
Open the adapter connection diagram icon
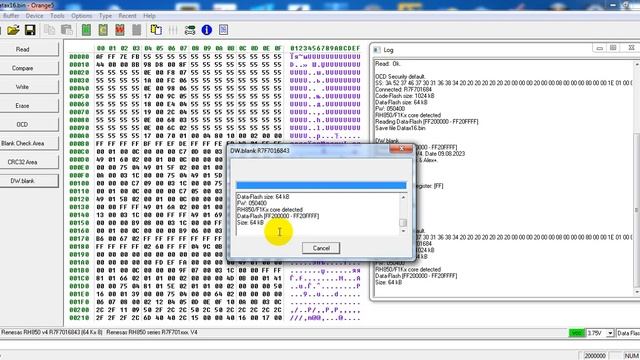[x=190, y=30]
